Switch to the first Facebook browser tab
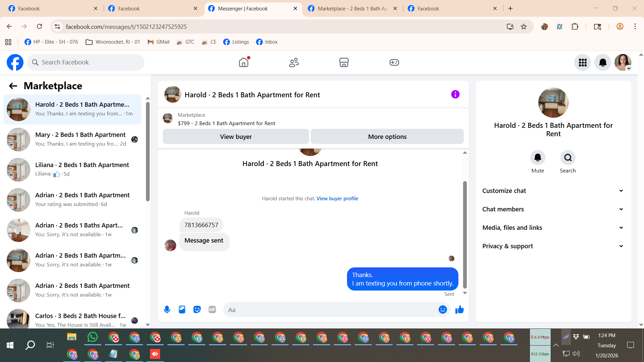Image resolution: width=644 pixels, height=362 pixels. 53,9
